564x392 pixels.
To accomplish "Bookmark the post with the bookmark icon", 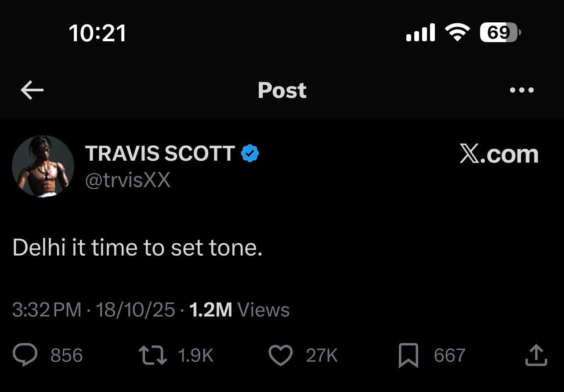I will 408,356.
